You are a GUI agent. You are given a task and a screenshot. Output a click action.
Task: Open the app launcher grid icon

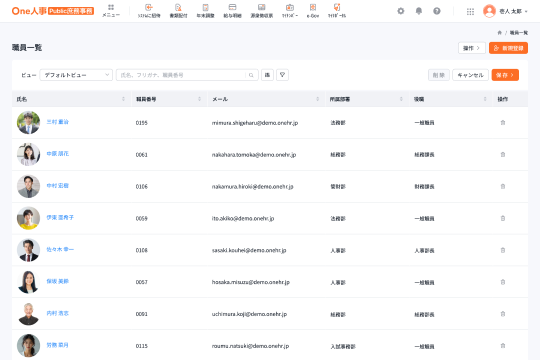pos(470,11)
